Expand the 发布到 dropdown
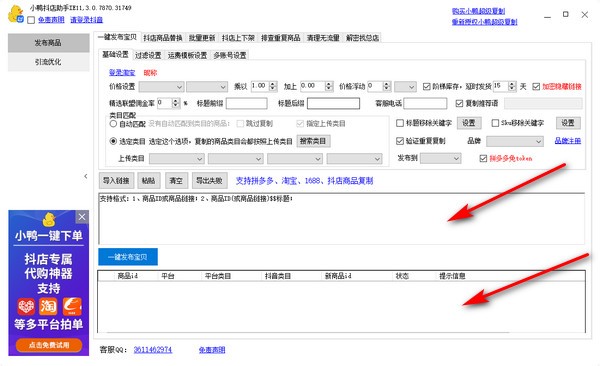Screen dimensions: 600x366 pos(440,158)
